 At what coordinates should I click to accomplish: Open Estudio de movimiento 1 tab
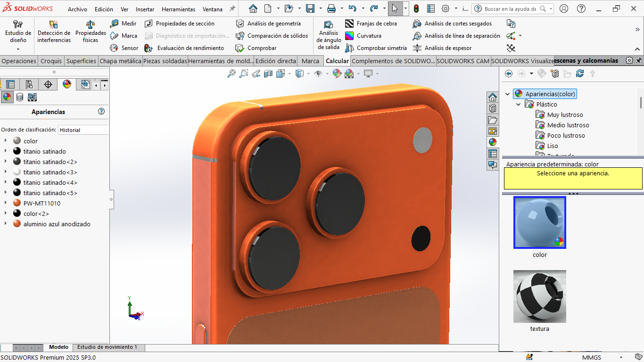coord(107,347)
